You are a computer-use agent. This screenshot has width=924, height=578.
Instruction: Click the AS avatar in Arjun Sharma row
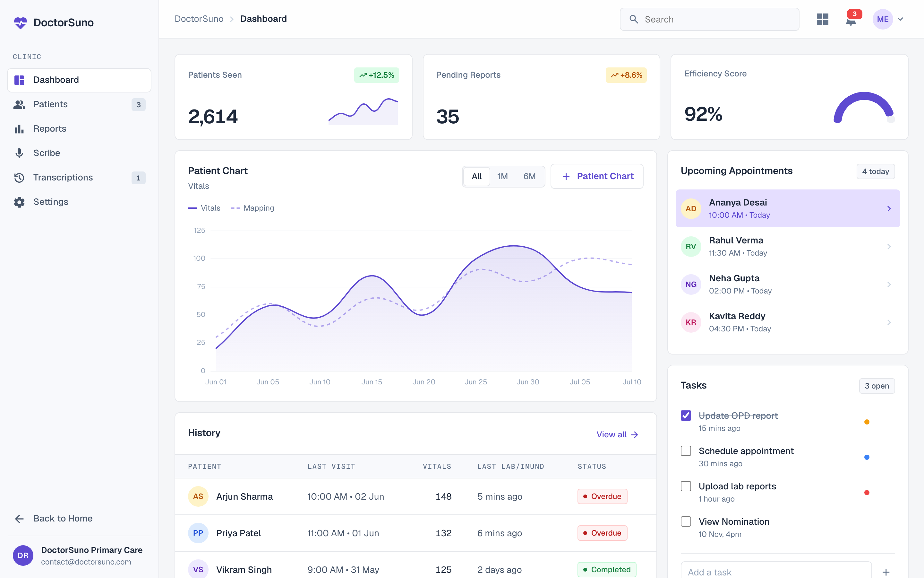(x=198, y=496)
